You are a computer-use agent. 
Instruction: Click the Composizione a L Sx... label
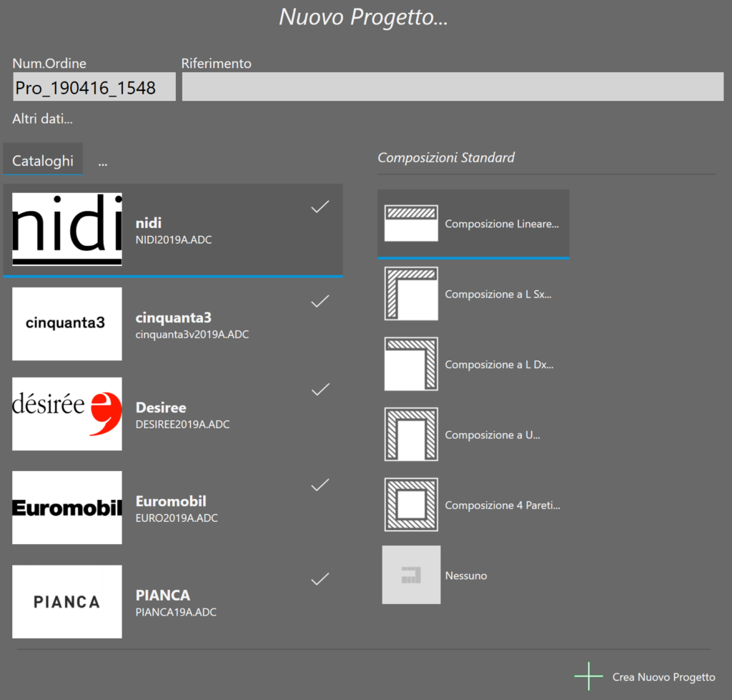click(498, 294)
